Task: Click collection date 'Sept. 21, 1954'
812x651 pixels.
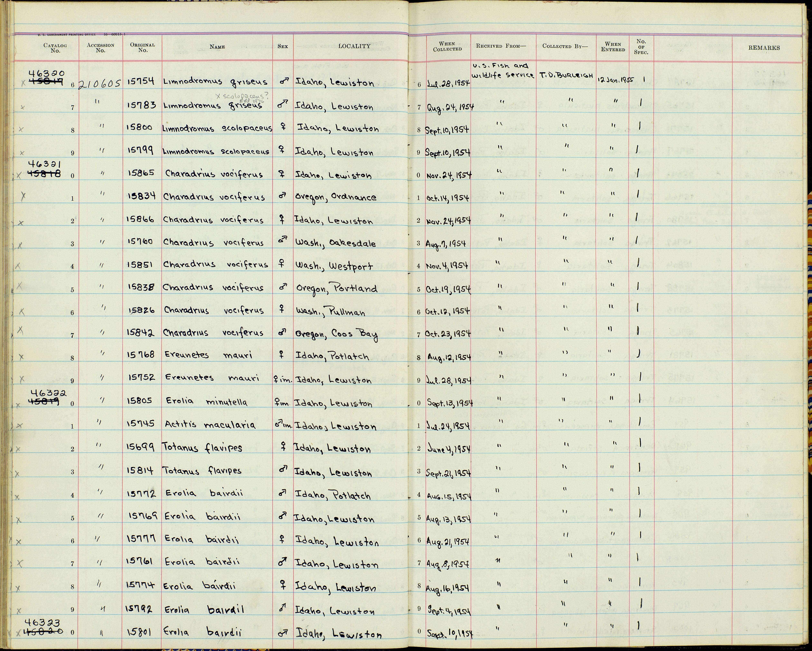Action: point(449,473)
